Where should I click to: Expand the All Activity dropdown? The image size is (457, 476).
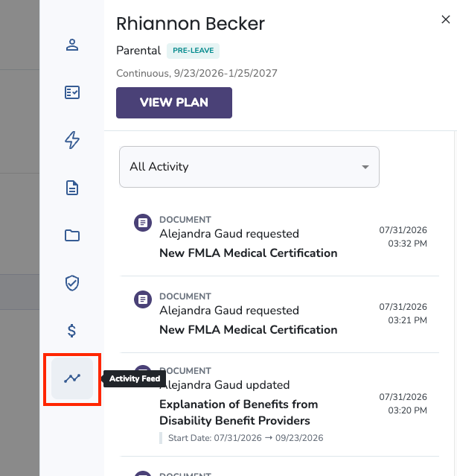(x=249, y=167)
